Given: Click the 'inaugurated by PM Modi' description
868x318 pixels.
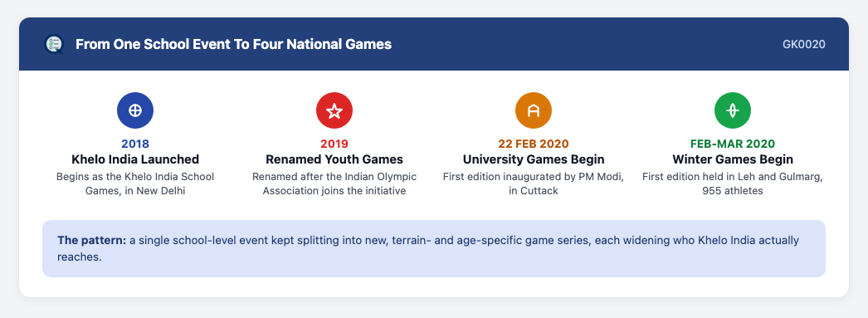Looking at the screenshot, I should 534,184.
